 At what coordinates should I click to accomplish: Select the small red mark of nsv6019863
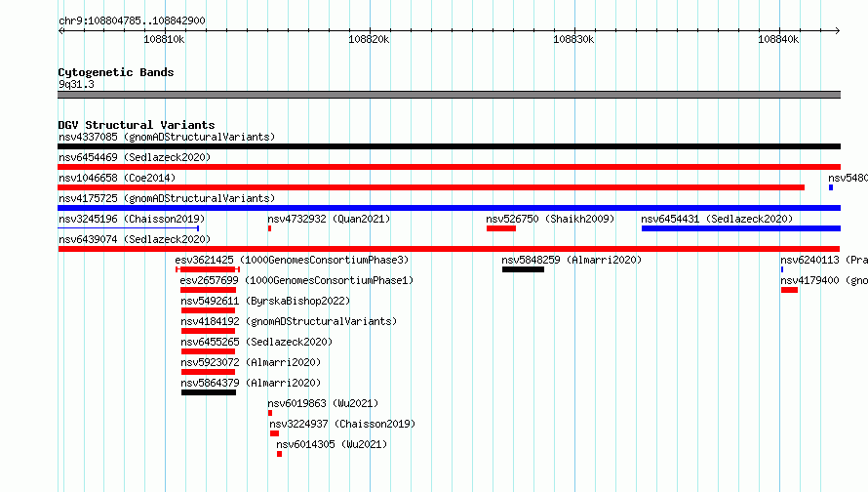pos(270,413)
